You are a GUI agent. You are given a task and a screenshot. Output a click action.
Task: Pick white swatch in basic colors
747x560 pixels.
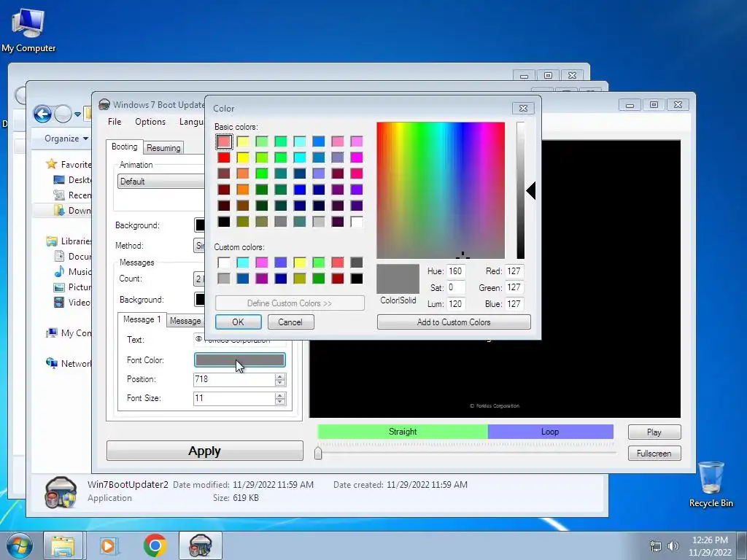[357, 222]
